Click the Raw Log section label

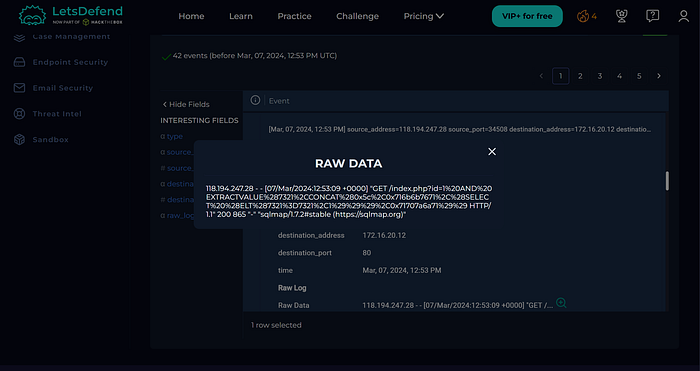(x=292, y=288)
